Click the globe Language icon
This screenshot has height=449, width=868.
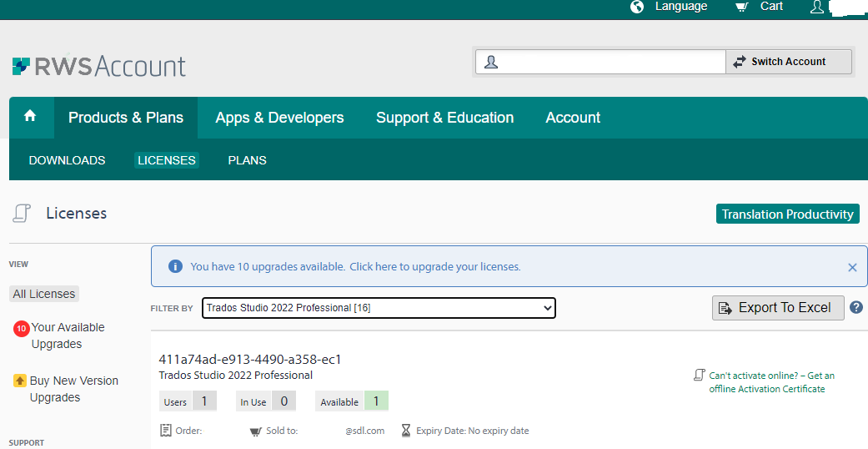point(637,7)
